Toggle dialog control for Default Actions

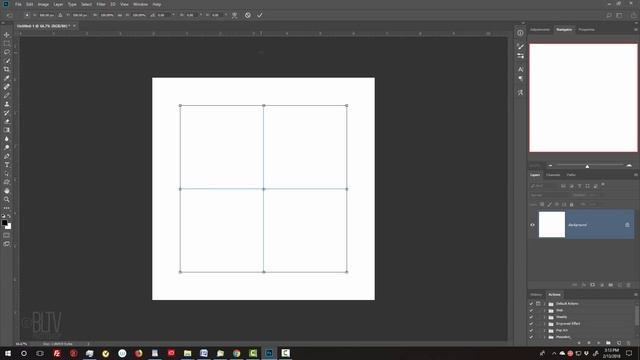pyautogui.click(x=538, y=304)
